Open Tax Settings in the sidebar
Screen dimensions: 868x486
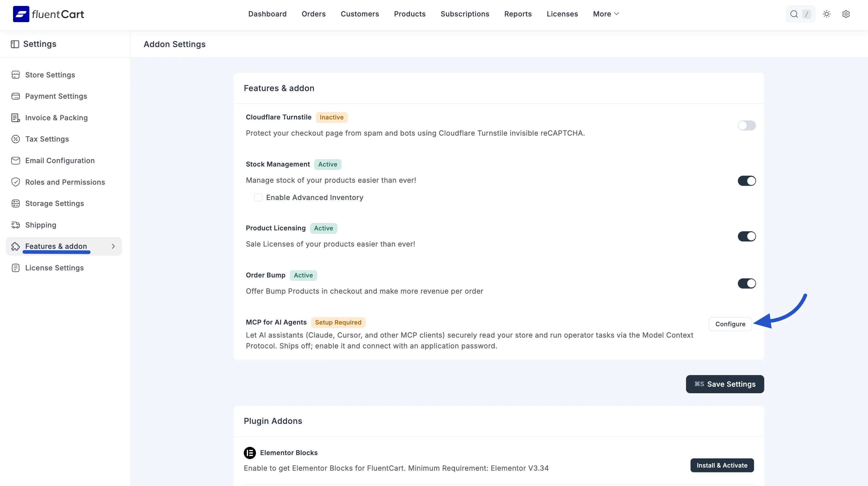(x=64, y=139)
